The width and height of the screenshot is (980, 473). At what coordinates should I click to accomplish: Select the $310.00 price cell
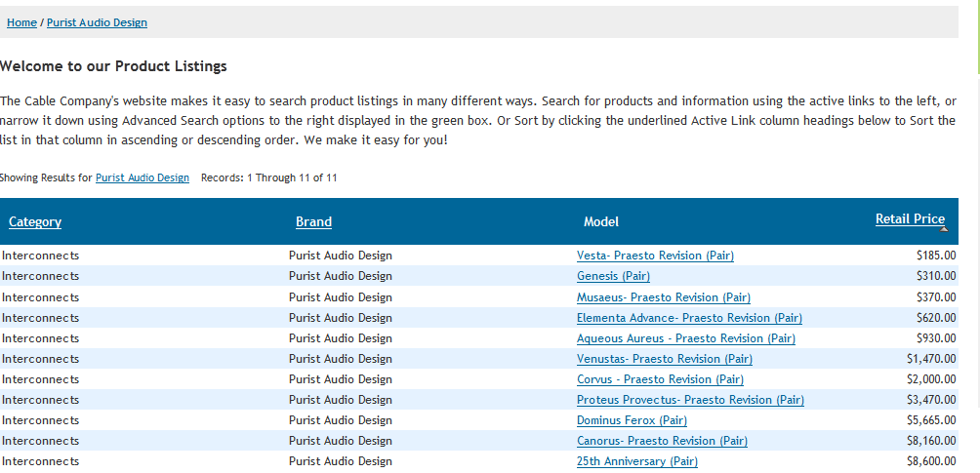(x=936, y=276)
